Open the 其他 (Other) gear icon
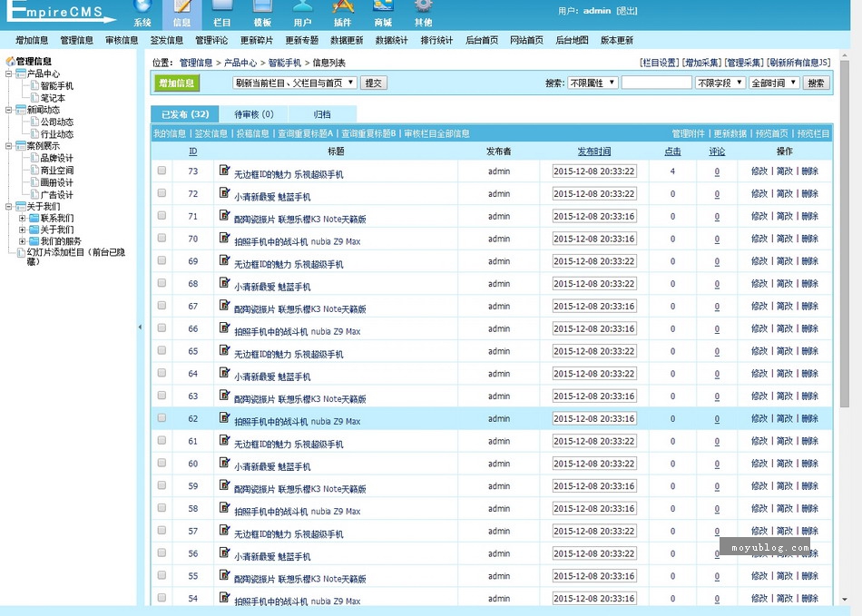The image size is (862, 616). (x=423, y=13)
